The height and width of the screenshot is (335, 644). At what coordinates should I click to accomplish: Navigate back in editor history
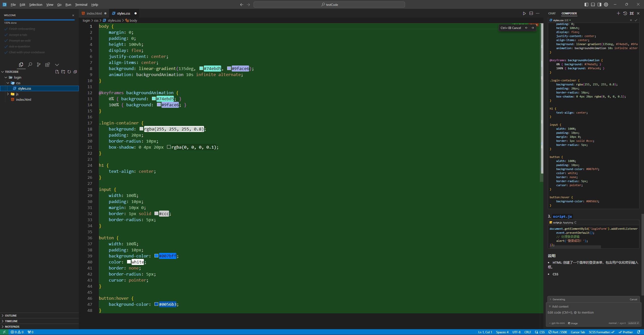point(242,5)
